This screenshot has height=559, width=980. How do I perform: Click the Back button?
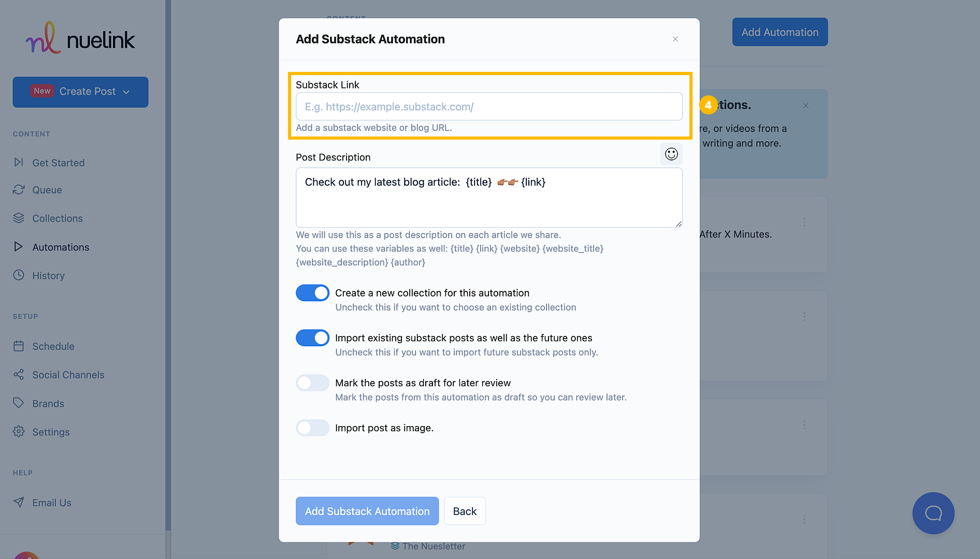coord(465,511)
